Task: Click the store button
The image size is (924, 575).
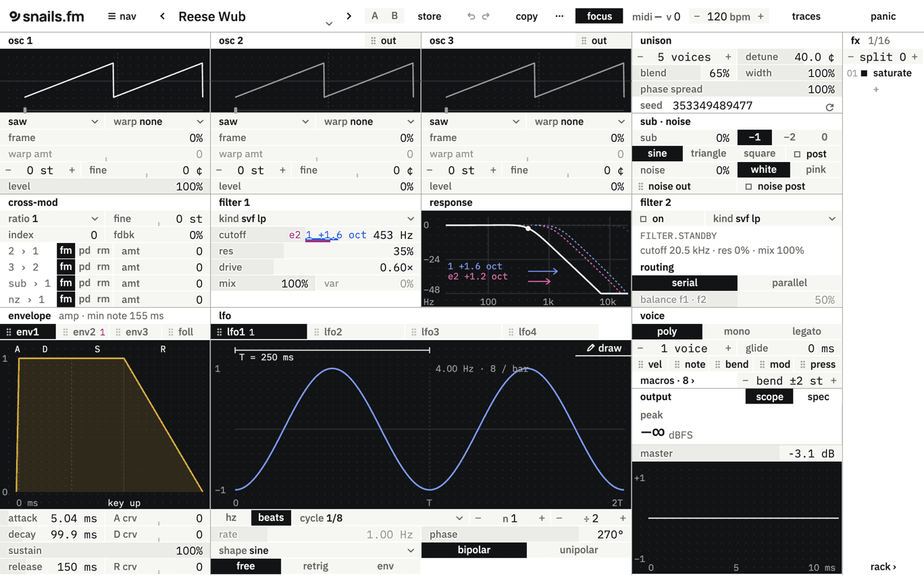Action: [430, 16]
